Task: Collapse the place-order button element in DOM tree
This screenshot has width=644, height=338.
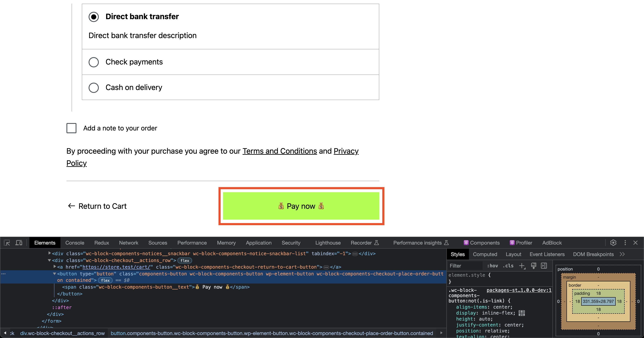Action: 55,274
